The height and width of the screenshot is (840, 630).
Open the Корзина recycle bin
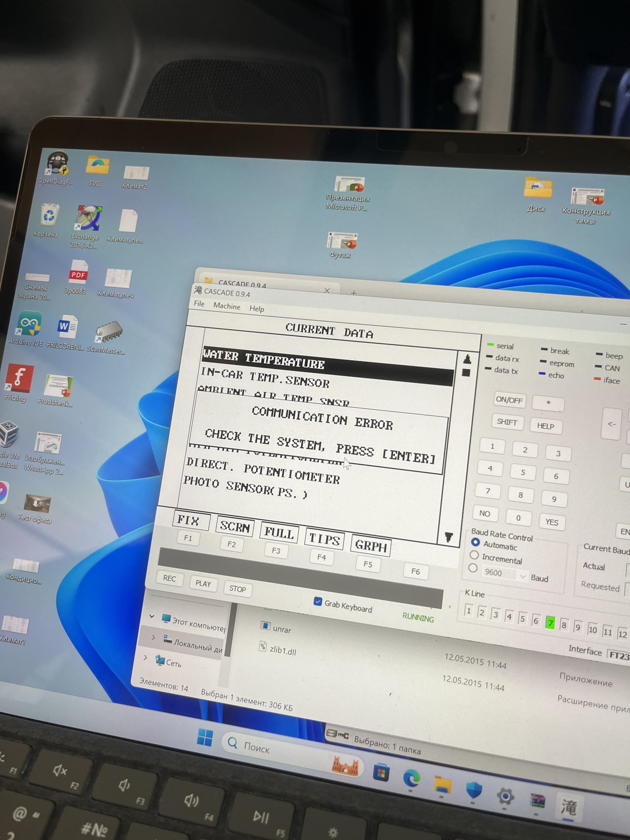coord(47,220)
